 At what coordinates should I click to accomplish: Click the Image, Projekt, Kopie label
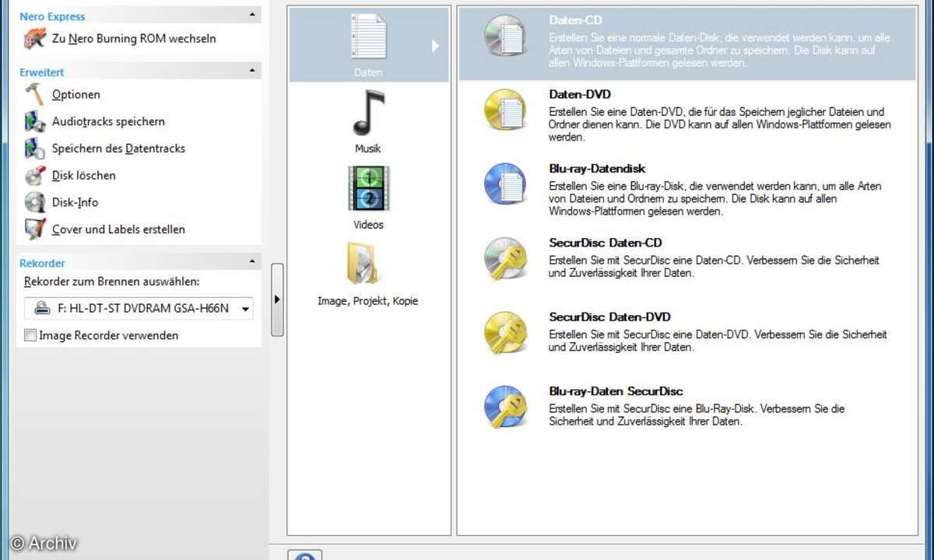[x=368, y=301]
